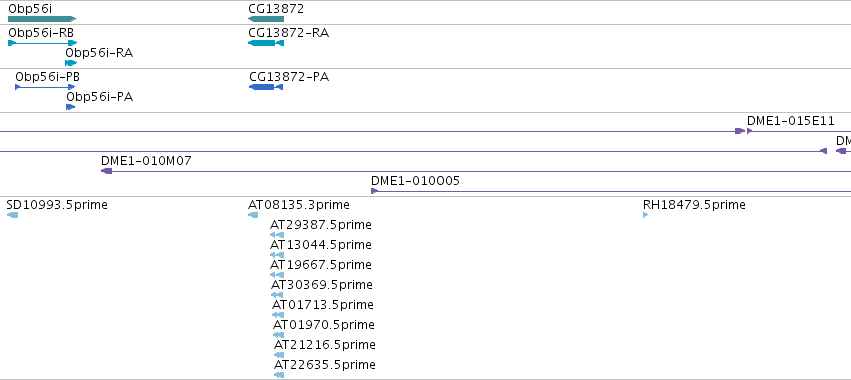Select the DME1-010M07 clone end arrow
Screen dimensions: 851x380
point(106,171)
